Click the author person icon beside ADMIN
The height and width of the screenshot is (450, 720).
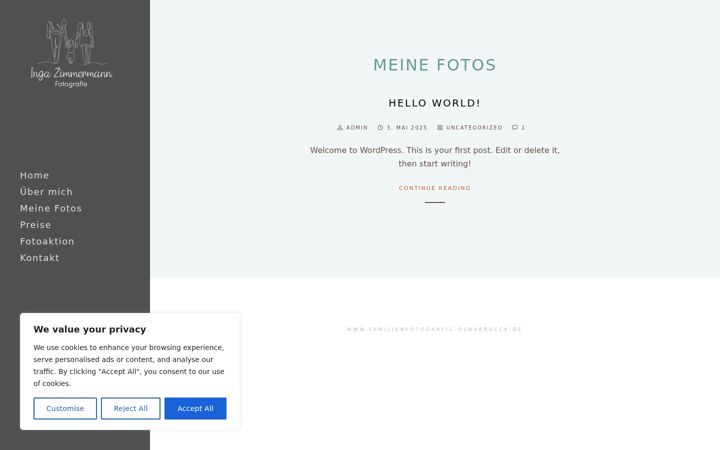(x=340, y=128)
